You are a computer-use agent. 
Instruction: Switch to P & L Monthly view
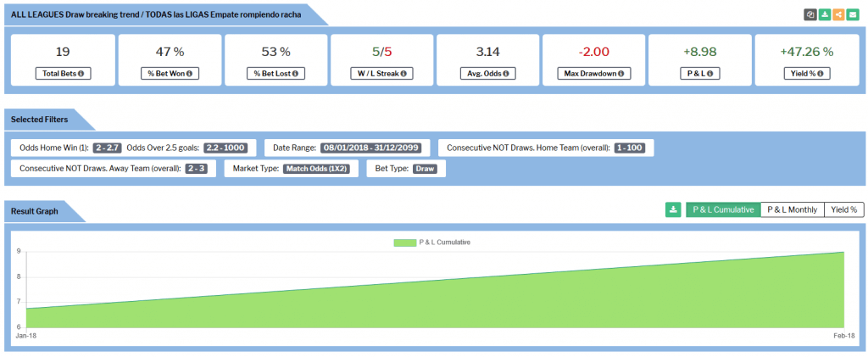[792, 209]
